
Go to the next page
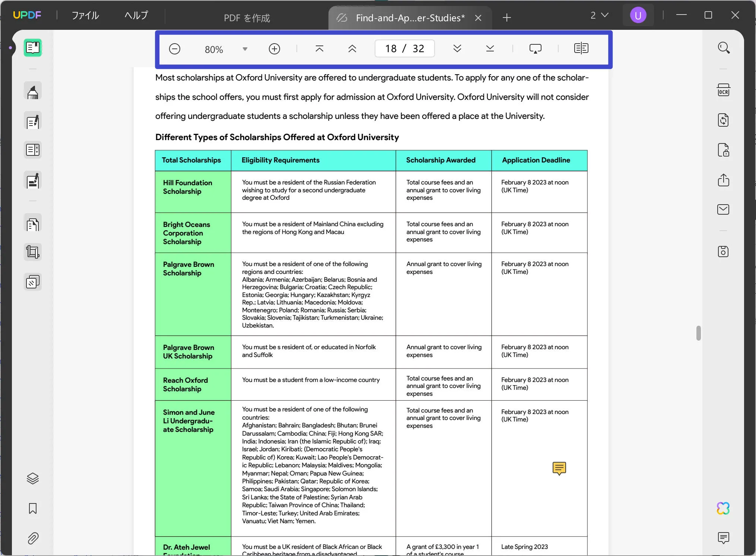(x=457, y=49)
